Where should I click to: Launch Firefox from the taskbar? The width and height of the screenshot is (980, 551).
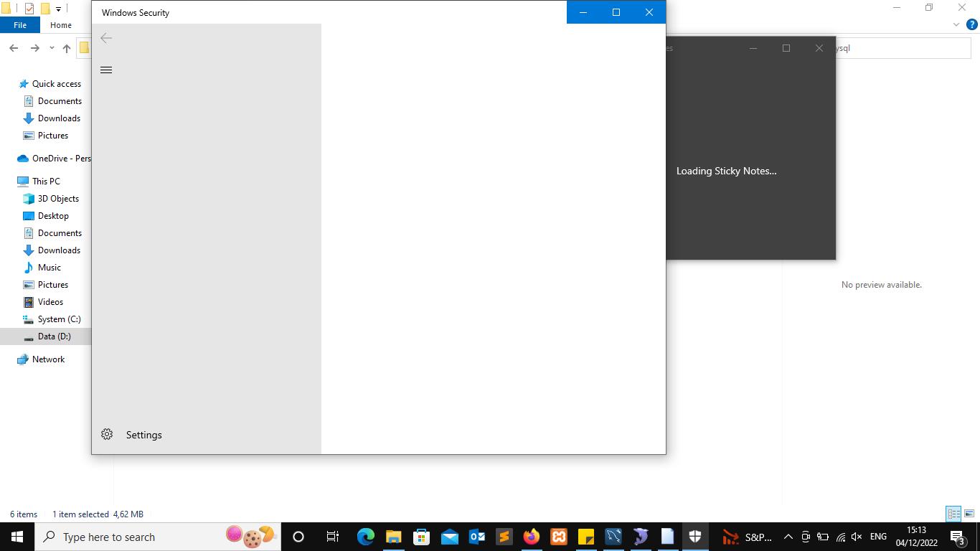tap(531, 537)
